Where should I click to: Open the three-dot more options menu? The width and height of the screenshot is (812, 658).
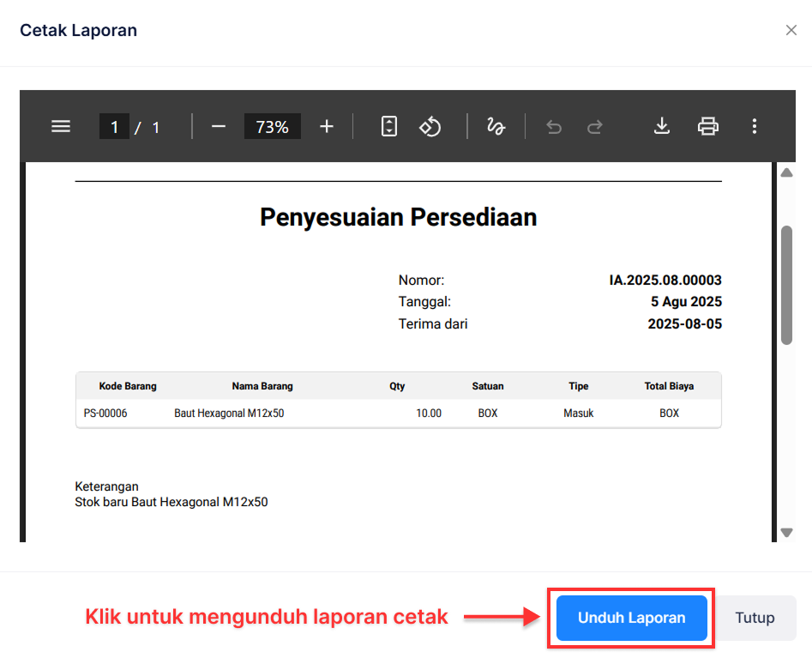point(754,126)
